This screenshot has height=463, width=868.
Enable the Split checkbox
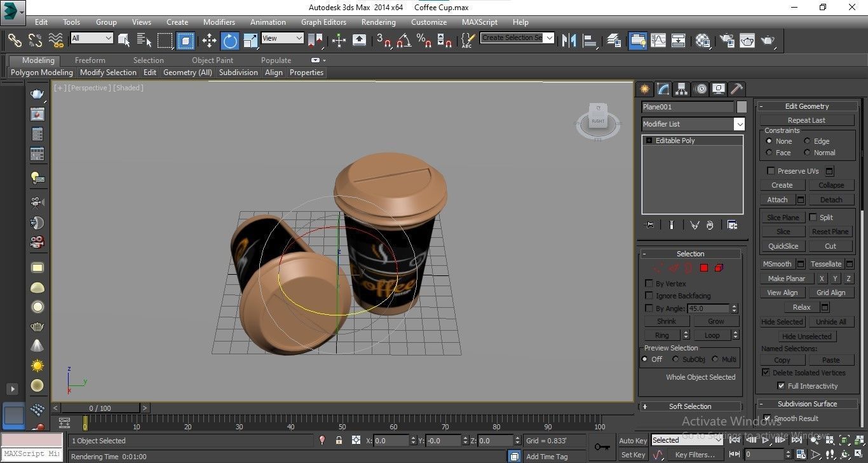[813, 217]
